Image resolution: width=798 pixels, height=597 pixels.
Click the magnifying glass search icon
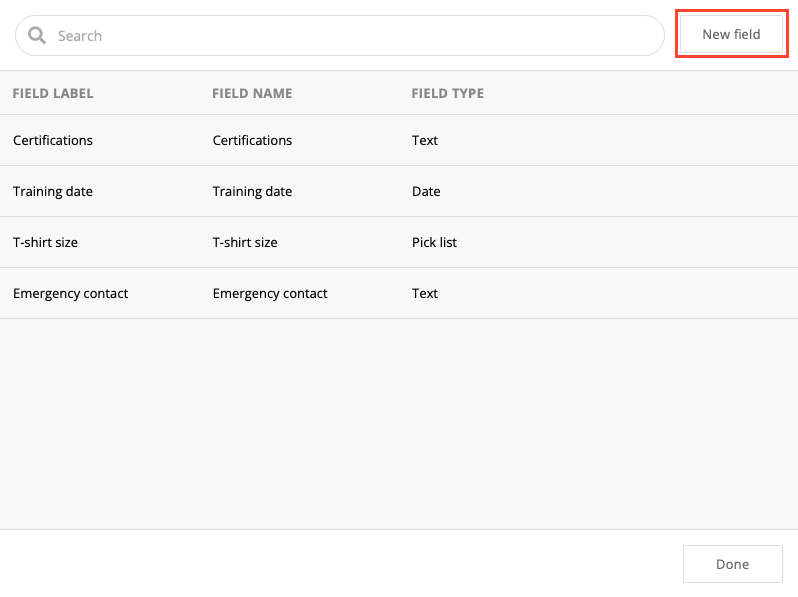tap(37, 36)
